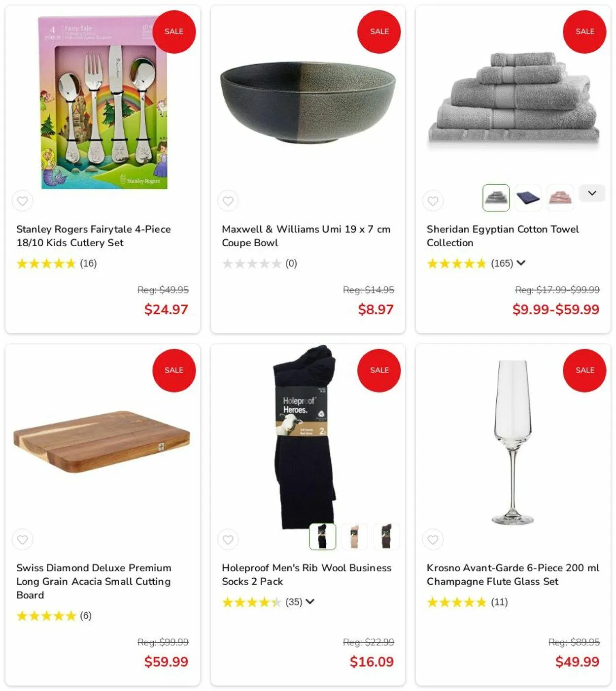Select the beige Holeproof socks variant
616x691 pixels.
[x=354, y=536]
